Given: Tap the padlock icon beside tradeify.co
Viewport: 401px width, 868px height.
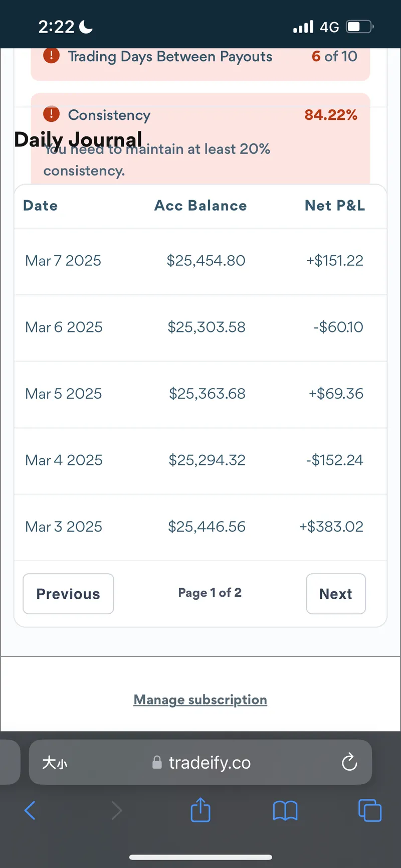Looking at the screenshot, I should [x=157, y=763].
